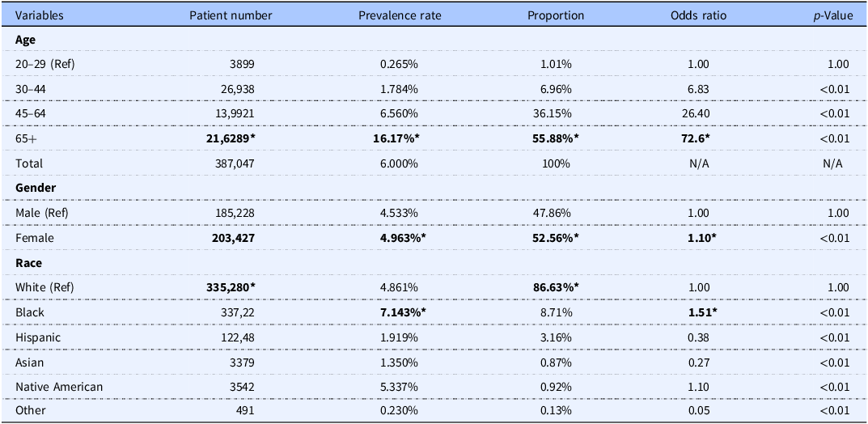This screenshot has height=424, width=868.
Task: Click the Patient number column header
Action: click(x=231, y=15)
